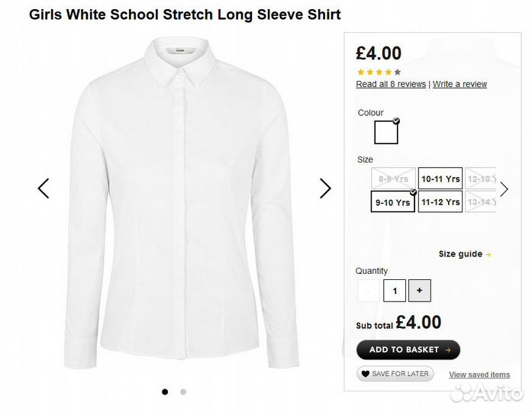Screen dimensions: 532x412
Task: Select size 11-12 Yrs
Action: [440, 202]
